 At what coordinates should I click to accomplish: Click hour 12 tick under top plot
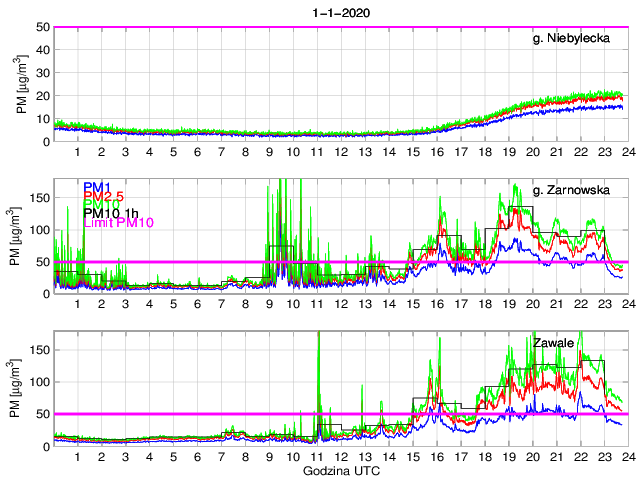(x=340, y=152)
